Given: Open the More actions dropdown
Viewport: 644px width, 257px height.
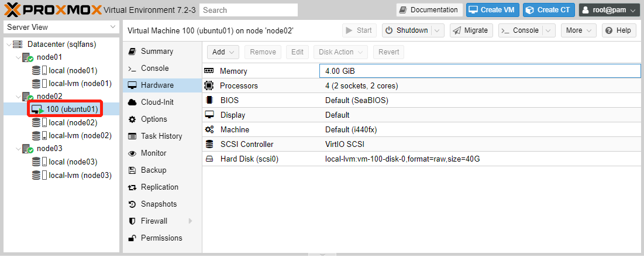Looking at the screenshot, I should pos(578,30).
